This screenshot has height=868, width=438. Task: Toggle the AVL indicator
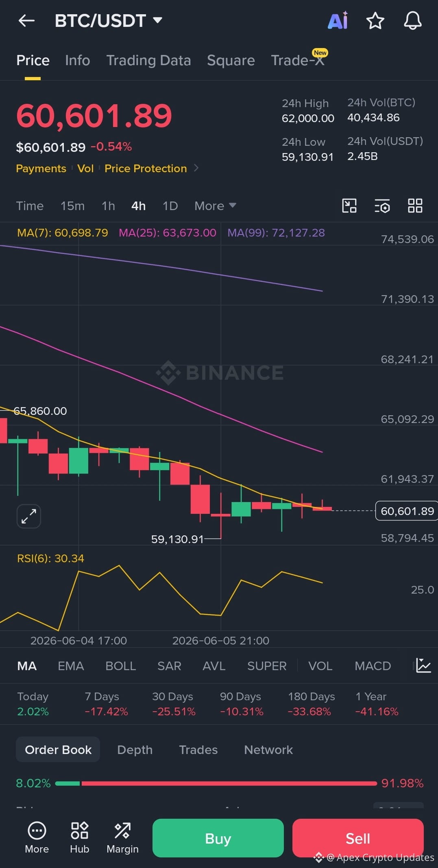click(x=214, y=666)
